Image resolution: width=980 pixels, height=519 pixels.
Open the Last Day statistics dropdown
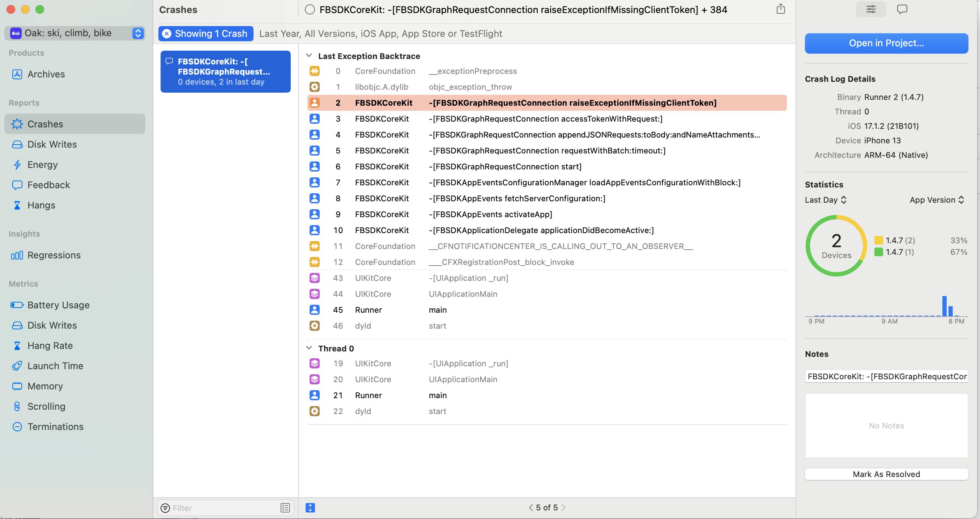(826, 199)
